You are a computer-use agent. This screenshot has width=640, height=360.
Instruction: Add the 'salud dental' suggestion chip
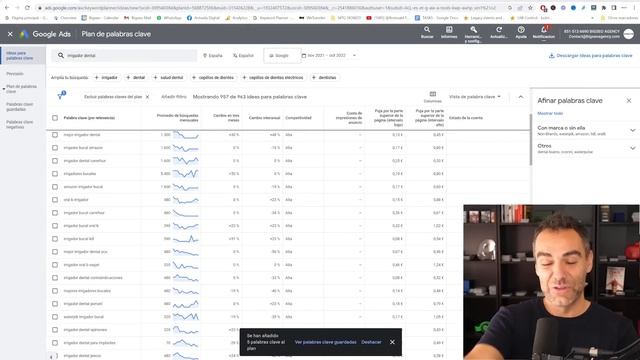pos(169,78)
